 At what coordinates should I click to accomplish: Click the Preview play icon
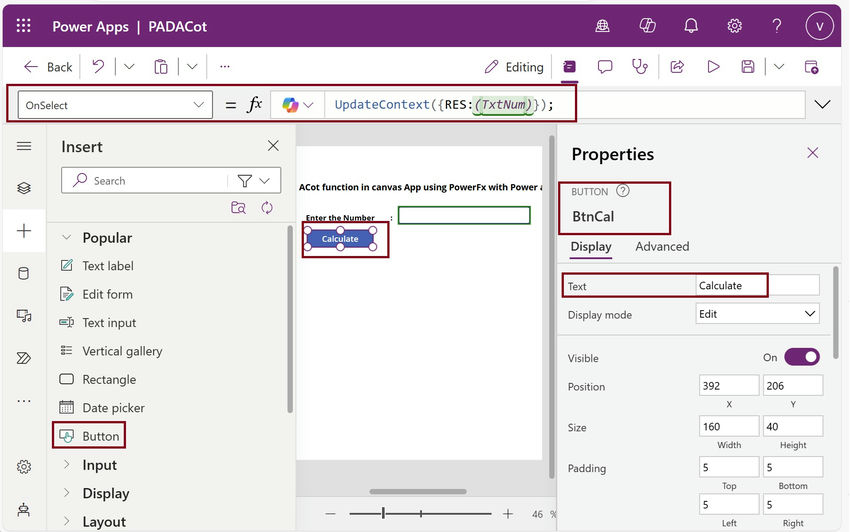point(713,67)
